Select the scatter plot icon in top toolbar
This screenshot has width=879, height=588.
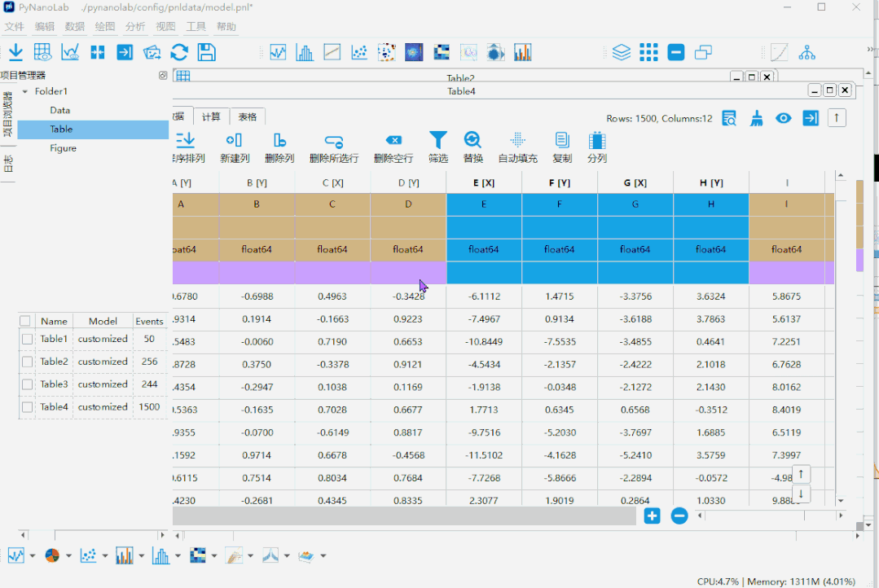coord(358,53)
